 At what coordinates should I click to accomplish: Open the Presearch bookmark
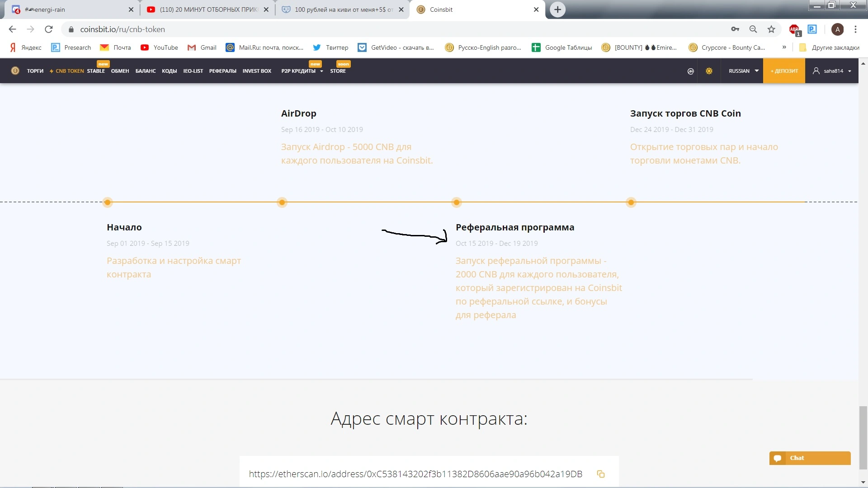tap(71, 47)
